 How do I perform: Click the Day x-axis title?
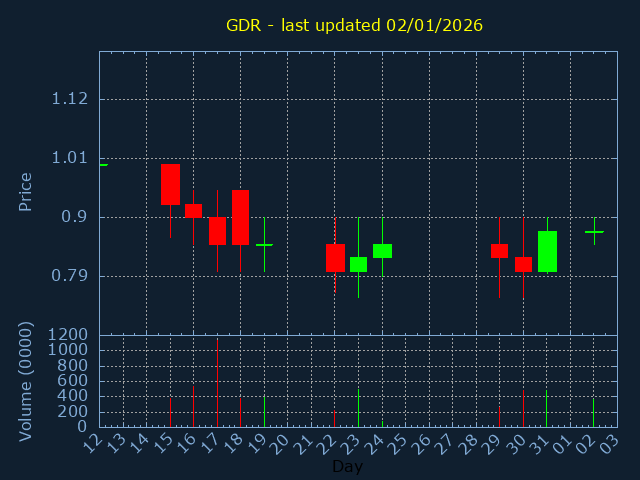(x=347, y=466)
